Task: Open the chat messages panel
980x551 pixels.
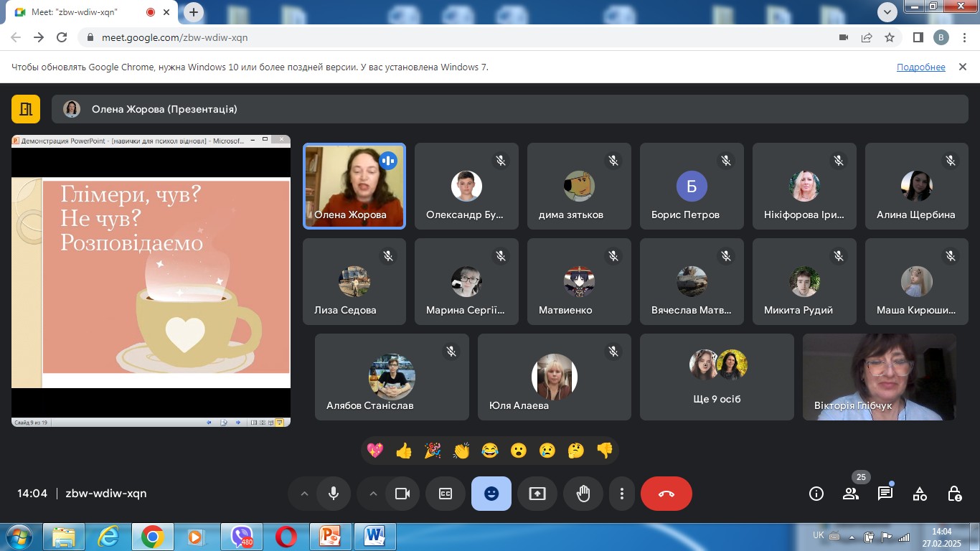Action: (x=885, y=494)
